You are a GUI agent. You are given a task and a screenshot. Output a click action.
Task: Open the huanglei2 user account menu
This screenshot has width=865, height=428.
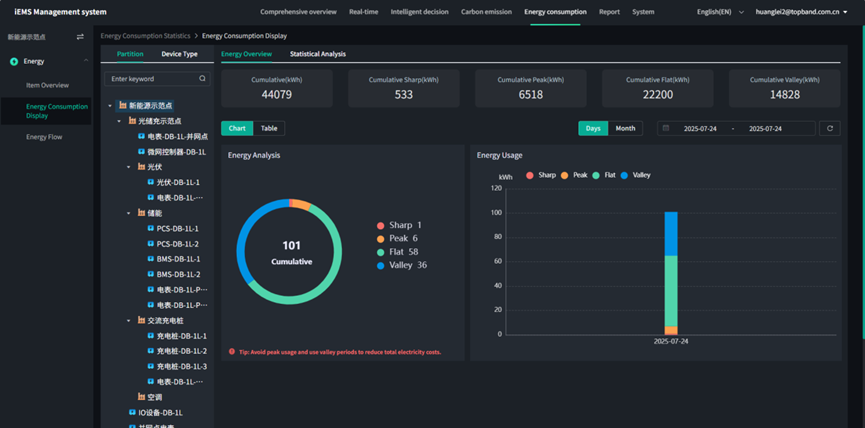tap(801, 12)
